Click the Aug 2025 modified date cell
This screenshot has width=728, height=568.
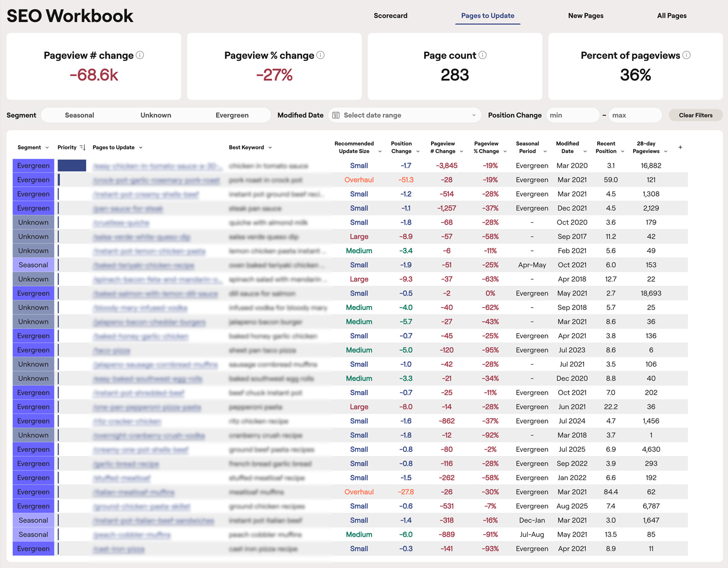[572, 506]
